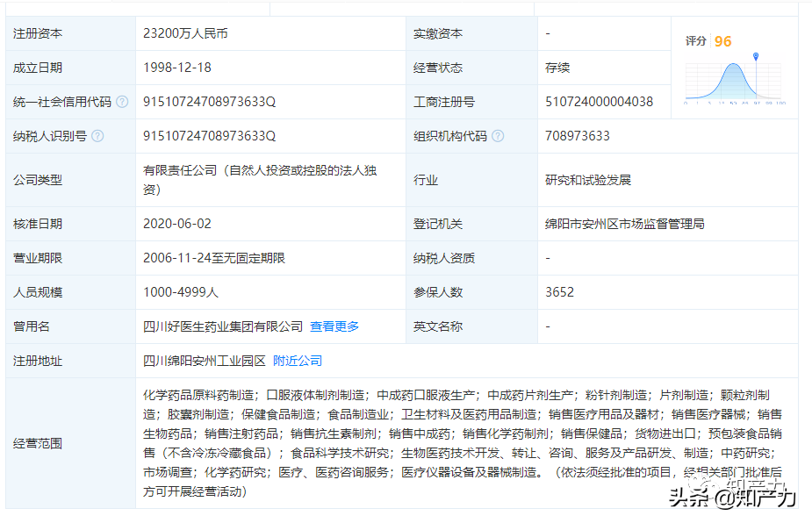Image resolution: width=812 pixels, height=523 pixels.
Task: Click the 曾用名 label cell
Action: point(70,326)
